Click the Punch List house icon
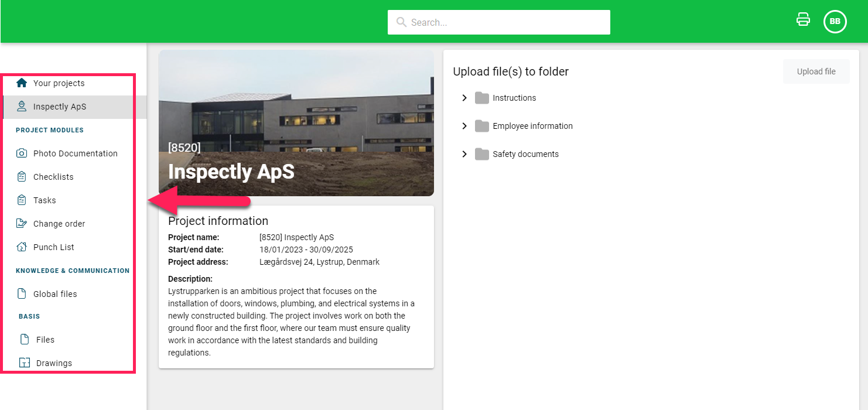This screenshot has width=868, height=410. click(22, 247)
